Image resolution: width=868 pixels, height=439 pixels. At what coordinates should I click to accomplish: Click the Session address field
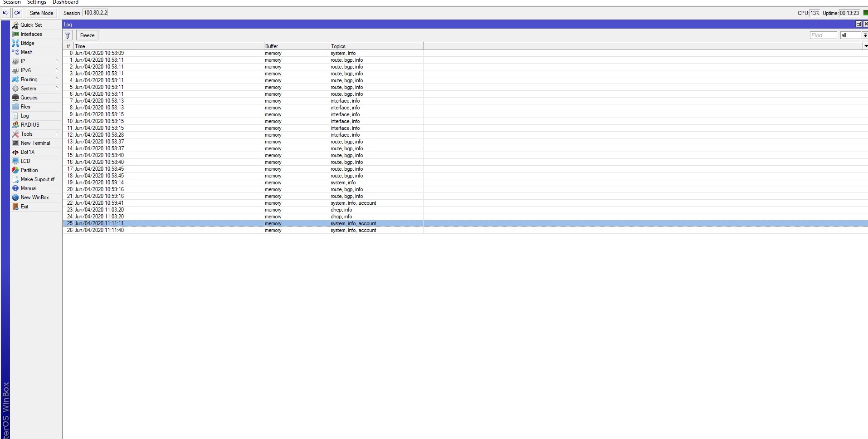(x=95, y=13)
